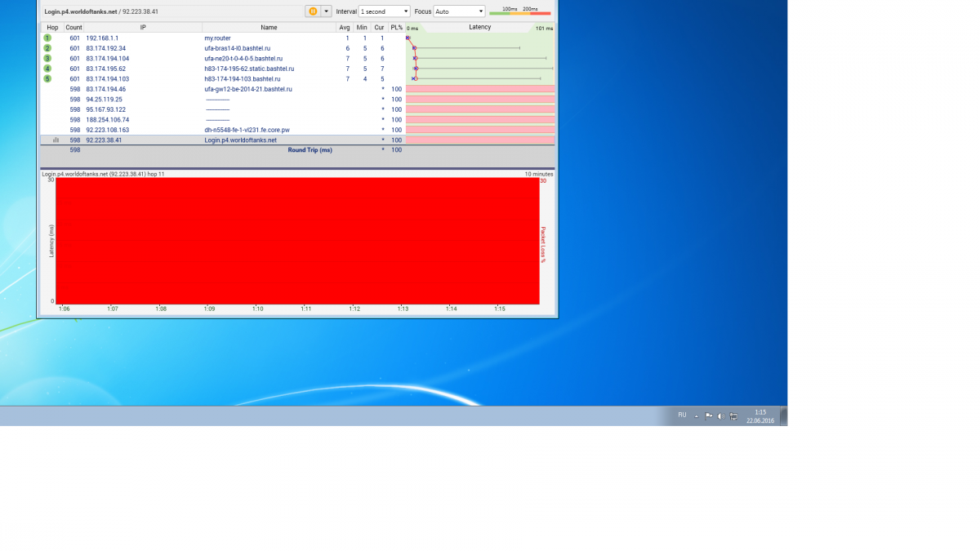Screen dimensions: 980x551
Task: Click the ufa-ne20-t-0-4-0-5.bashtel.ru hop name
Action: coord(243,59)
